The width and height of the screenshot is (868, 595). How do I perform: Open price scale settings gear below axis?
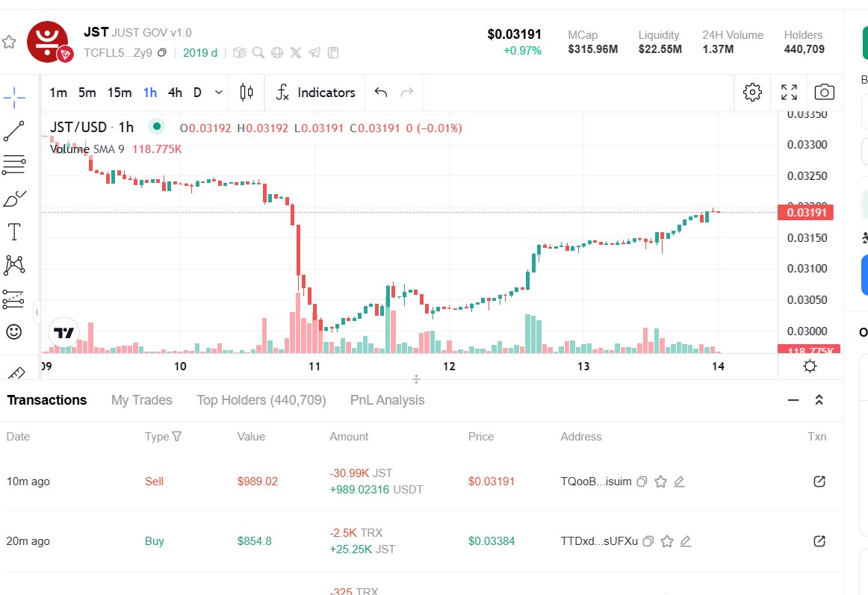pos(810,366)
